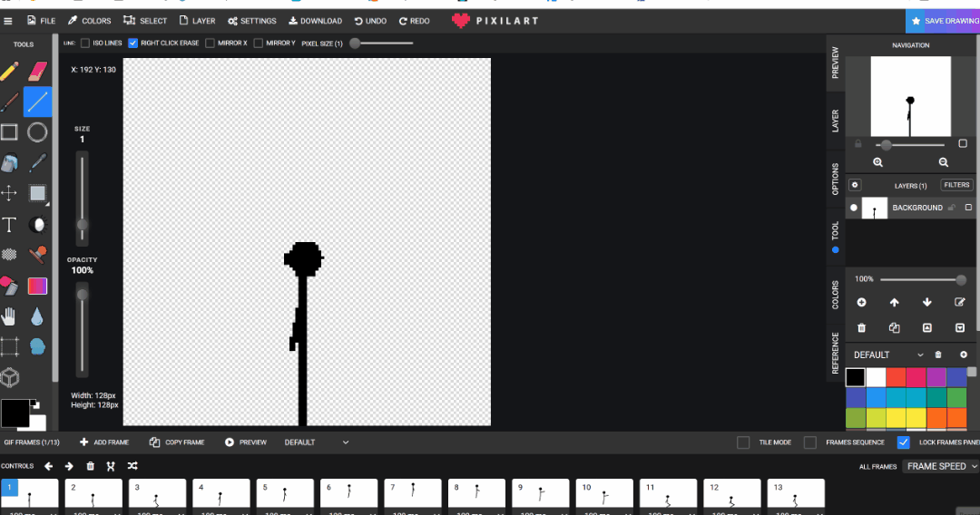
Task: Select the dashed-frame Crop tool
Action: [9, 347]
